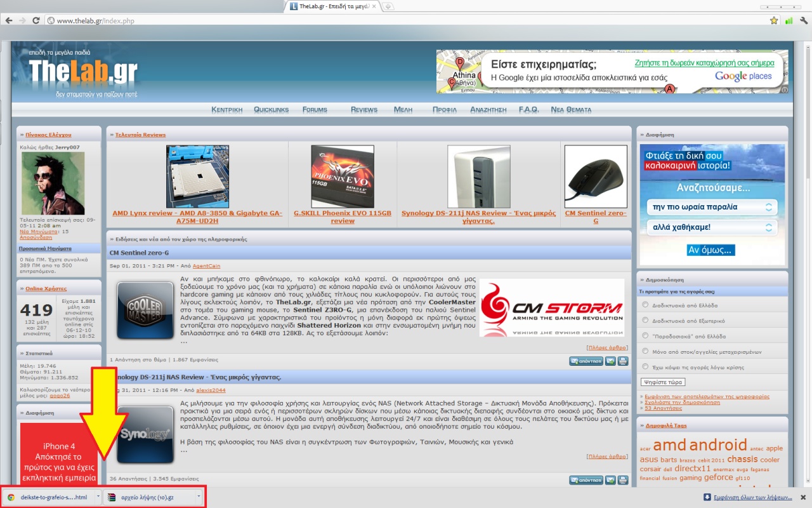Open 'Πλήρες άρθρο' link of CM Sentinel article
The height and width of the screenshot is (508, 812).
click(607, 348)
